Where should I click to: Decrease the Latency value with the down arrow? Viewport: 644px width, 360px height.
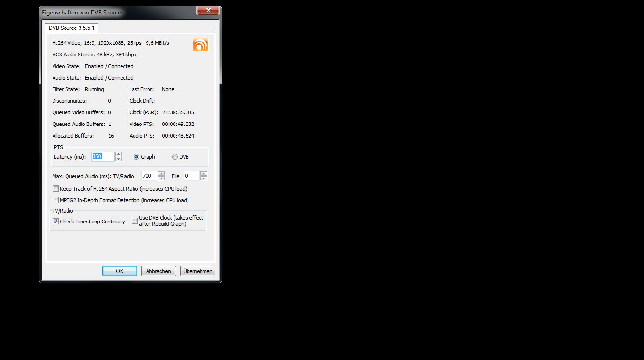(x=119, y=159)
